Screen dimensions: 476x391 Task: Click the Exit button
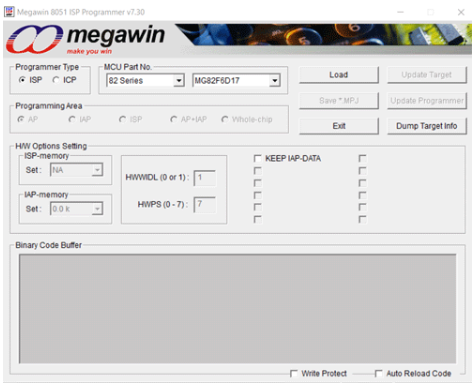pyautogui.click(x=339, y=126)
